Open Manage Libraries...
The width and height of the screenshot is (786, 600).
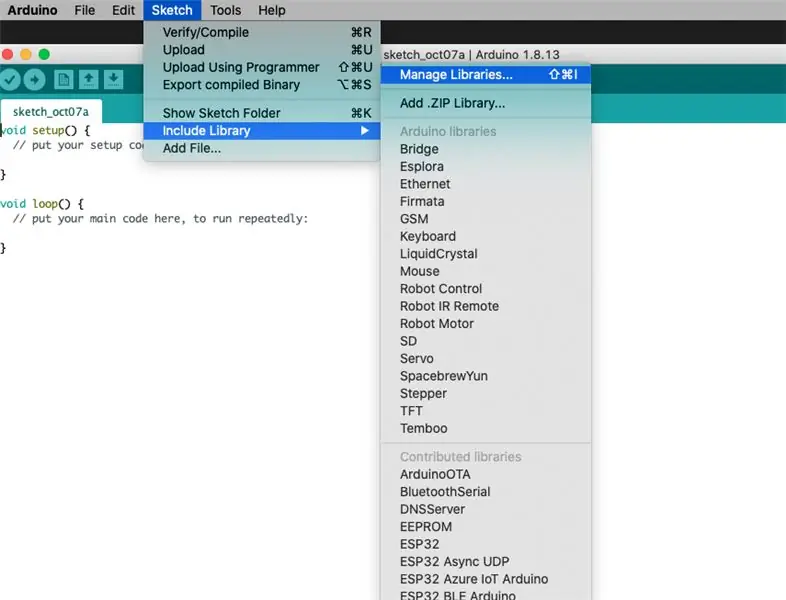tap(486, 75)
